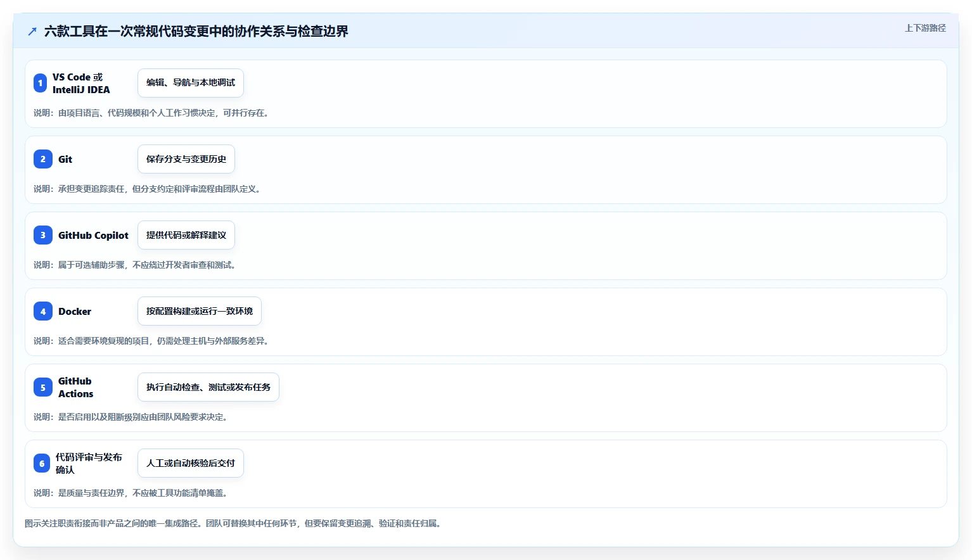Select the VS Code 或 IntelliJ IDEA label
The image size is (972, 560).
click(x=81, y=83)
